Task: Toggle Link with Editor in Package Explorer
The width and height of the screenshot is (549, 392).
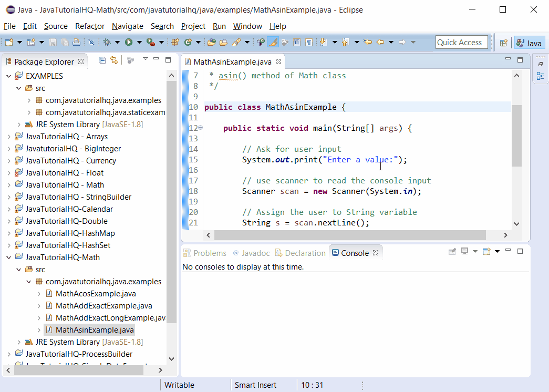Action: 114,60
